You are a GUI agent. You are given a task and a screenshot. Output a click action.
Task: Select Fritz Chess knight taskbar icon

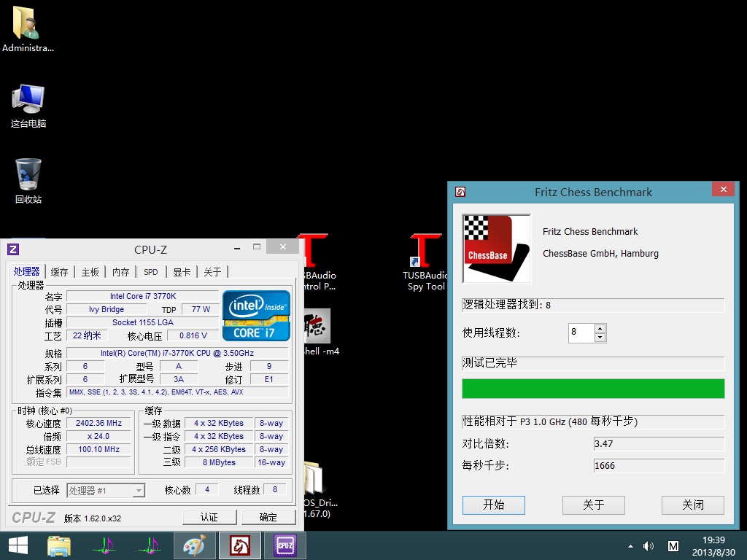coord(239,545)
